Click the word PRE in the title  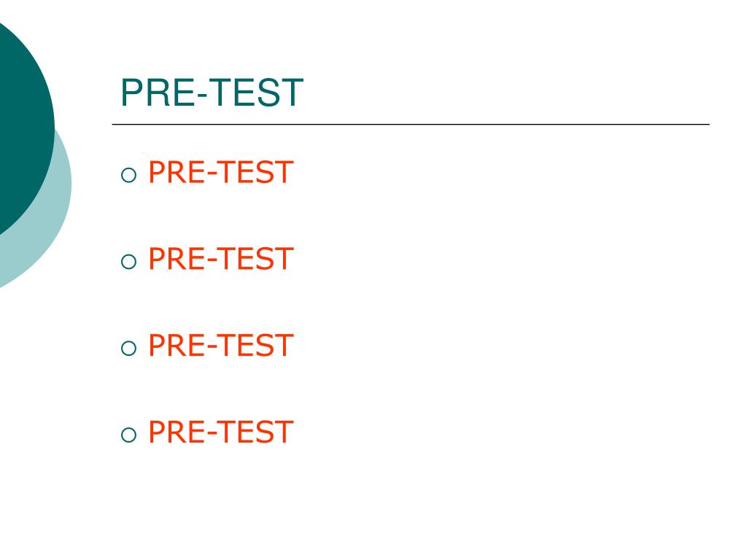[x=158, y=93]
